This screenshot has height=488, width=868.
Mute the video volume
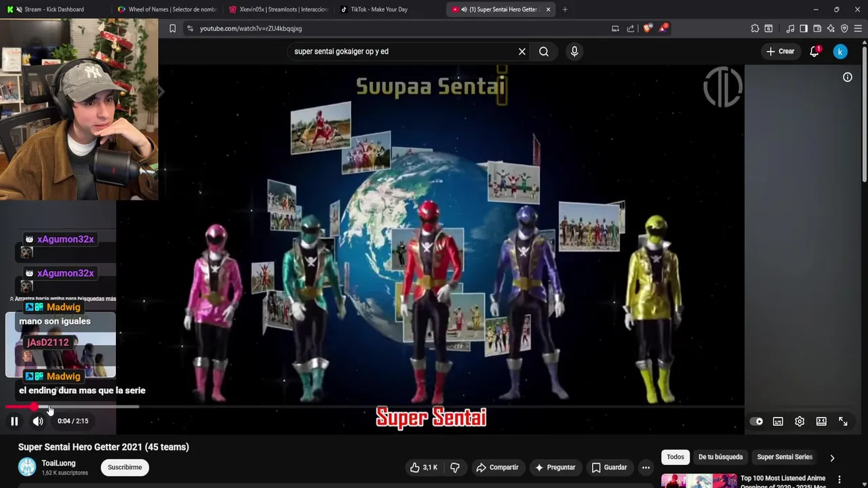[38, 421]
